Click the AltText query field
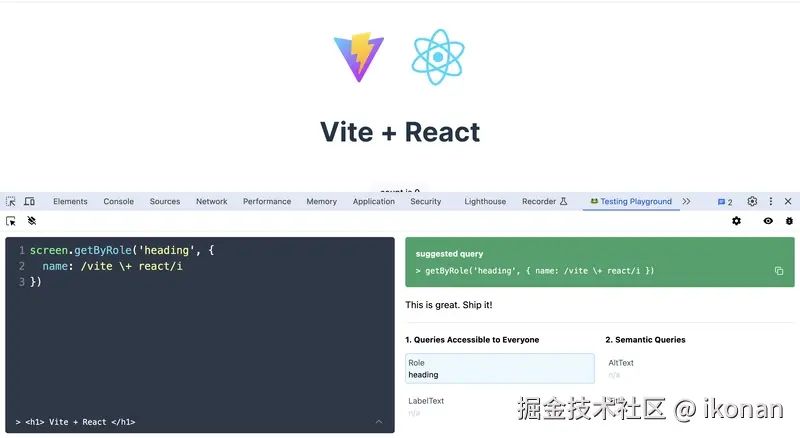800x438 pixels. (699, 369)
